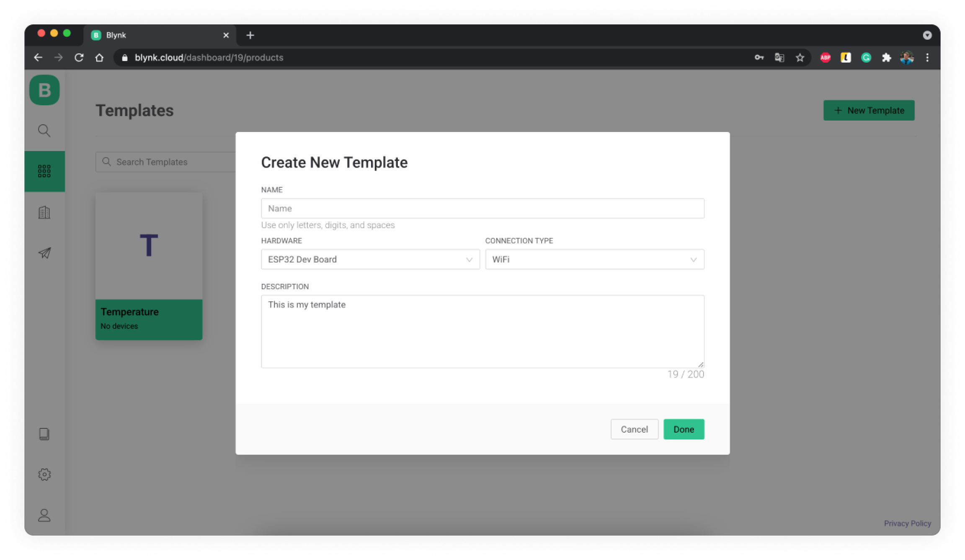Expand the Hardware dropdown showing ESP32 Dev Board

[370, 259]
